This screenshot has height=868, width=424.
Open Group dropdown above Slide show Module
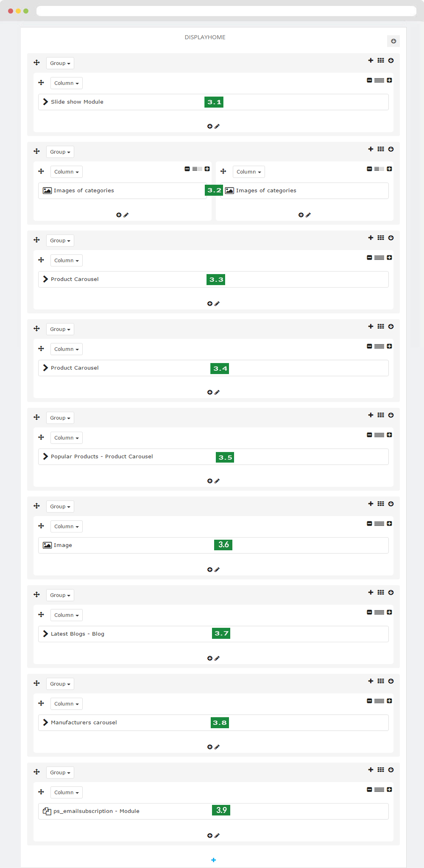coord(60,63)
